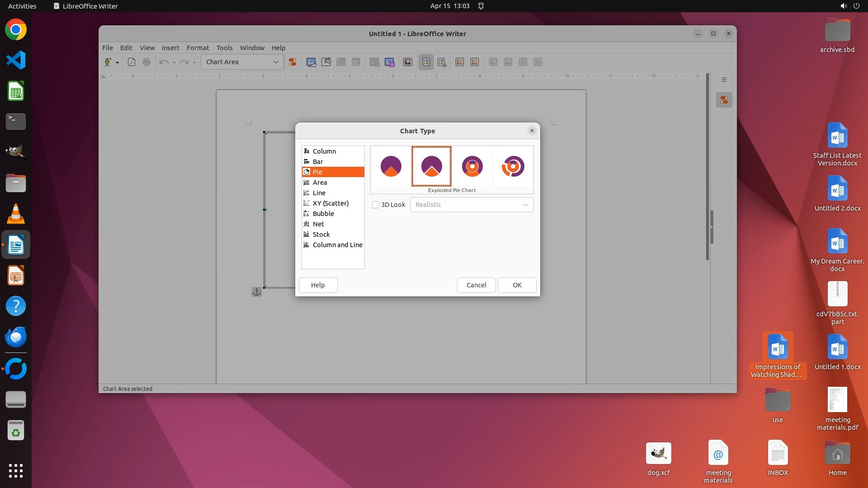Expand the Chart Area element selector

pyautogui.click(x=275, y=62)
